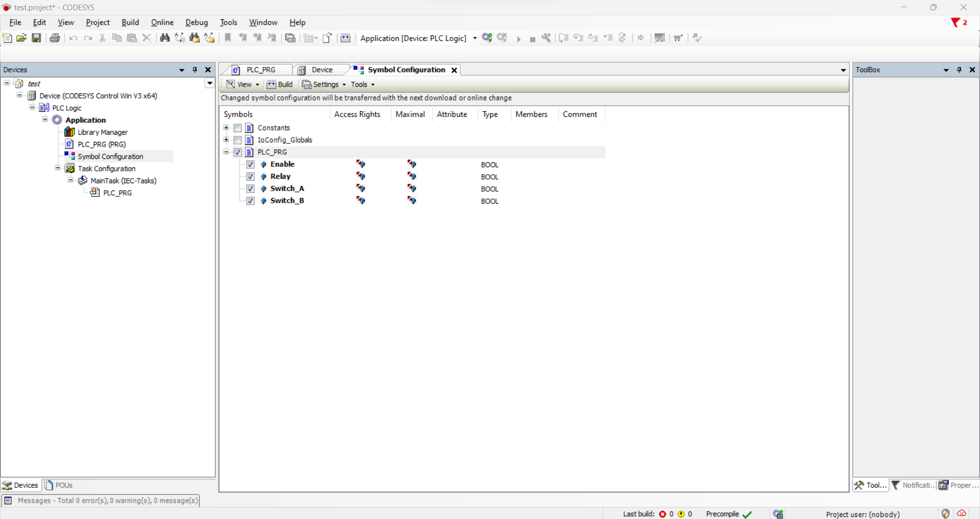Check the Constants checkbox
980x519 pixels.
(238, 128)
